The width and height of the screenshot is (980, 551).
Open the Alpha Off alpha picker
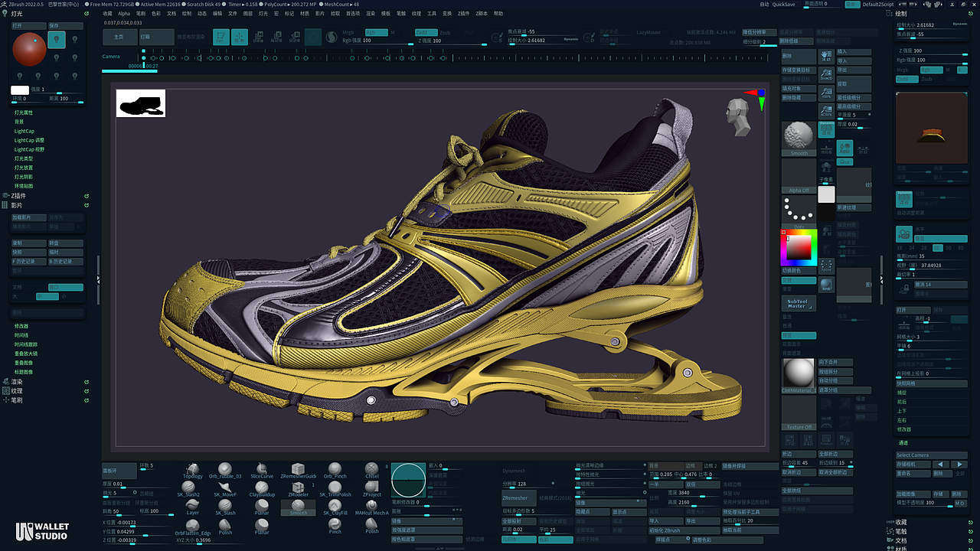(799, 176)
